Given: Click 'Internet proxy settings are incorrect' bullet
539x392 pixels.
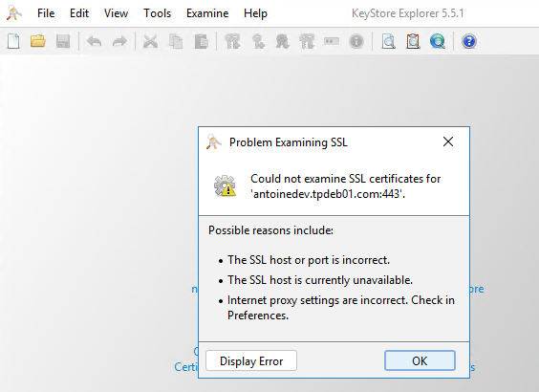Looking at the screenshot, I should click(x=341, y=308).
